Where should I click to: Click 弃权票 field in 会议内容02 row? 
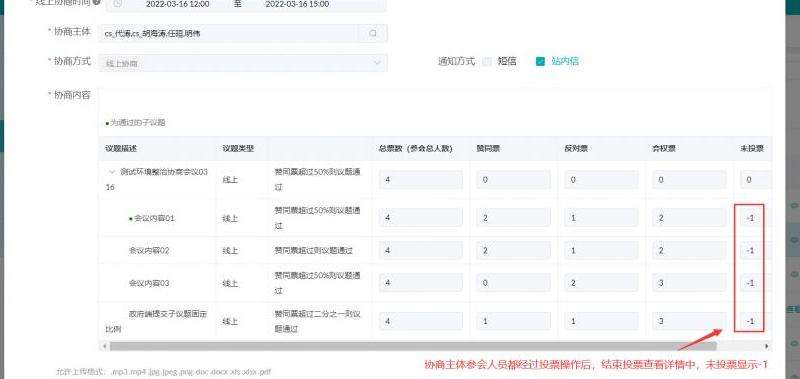(689, 250)
